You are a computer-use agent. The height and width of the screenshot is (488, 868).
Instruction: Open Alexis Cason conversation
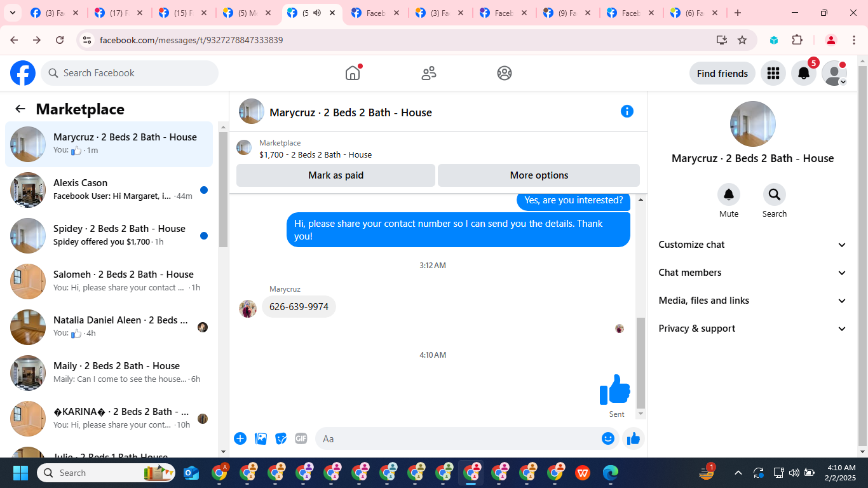[109, 190]
